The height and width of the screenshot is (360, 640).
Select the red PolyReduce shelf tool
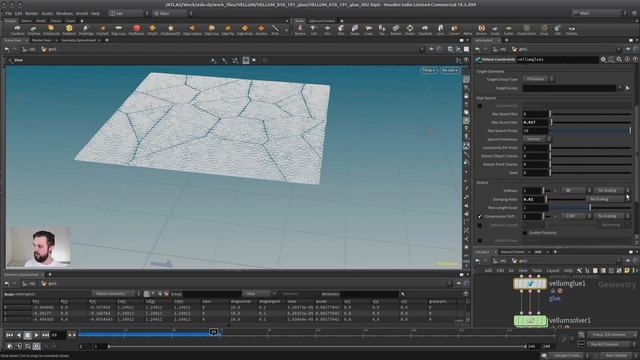(x=136, y=29)
